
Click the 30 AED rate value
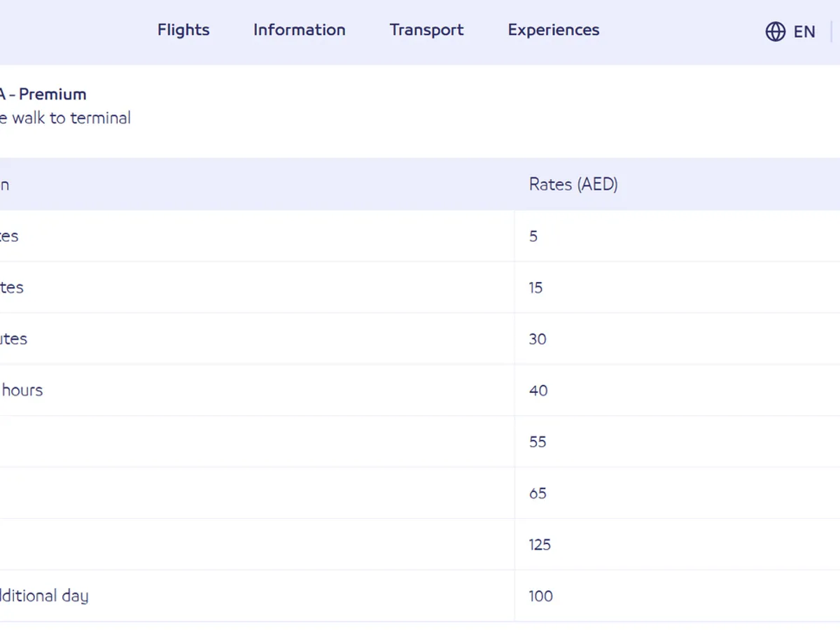click(x=537, y=339)
